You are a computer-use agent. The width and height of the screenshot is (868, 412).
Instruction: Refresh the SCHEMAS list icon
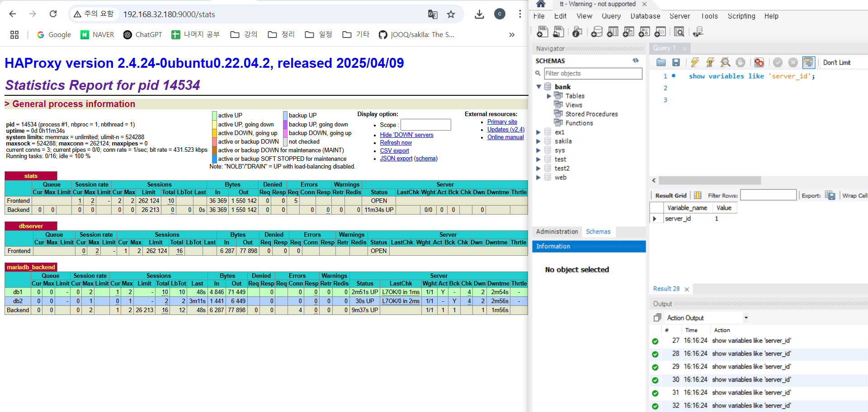point(636,61)
